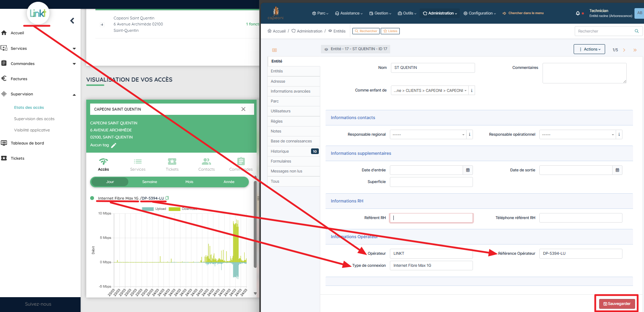Viewport: 644px width, 312px height.
Task: Toggle the list icon left of the entity title
Action: (275, 50)
